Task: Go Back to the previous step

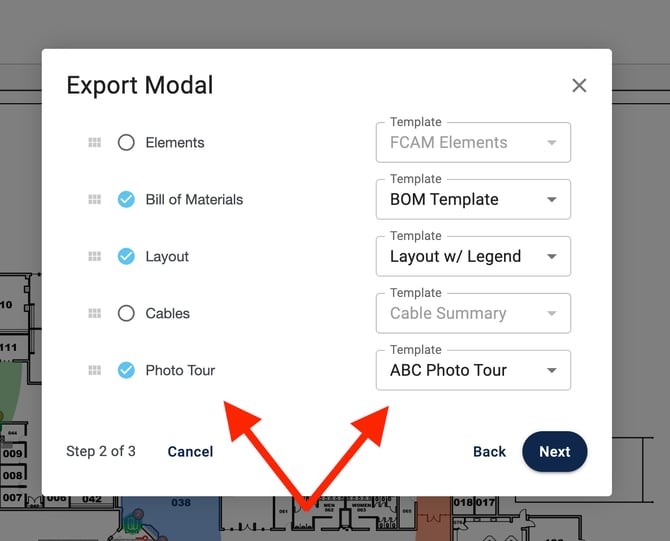Action: pos(489,452)
